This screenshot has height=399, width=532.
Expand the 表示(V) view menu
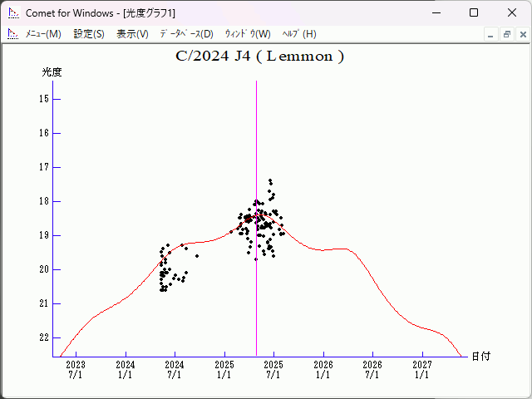(x=132, y=34)
